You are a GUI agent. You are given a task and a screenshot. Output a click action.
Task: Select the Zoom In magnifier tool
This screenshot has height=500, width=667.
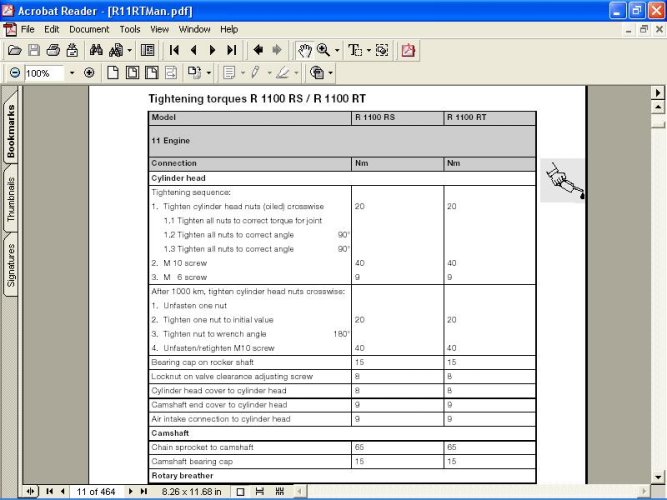(323, 50)
